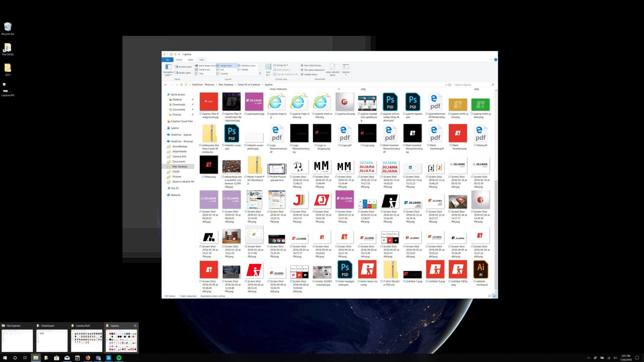
Task: Expand the Group by dropdown
Action: pyautogui.click(x=281, y=65)
